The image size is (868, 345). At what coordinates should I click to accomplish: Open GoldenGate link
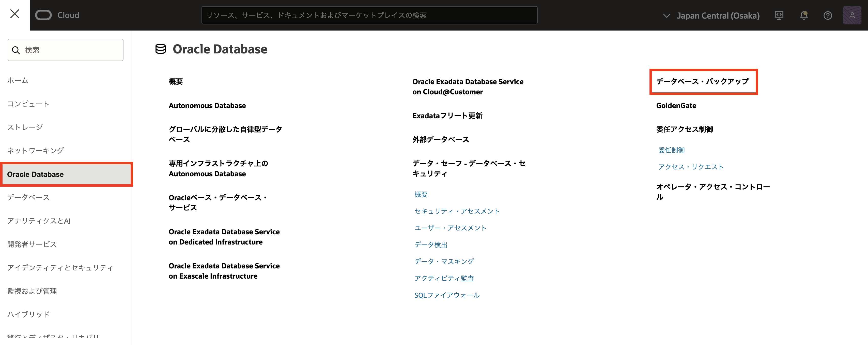[x=676, y=106]
